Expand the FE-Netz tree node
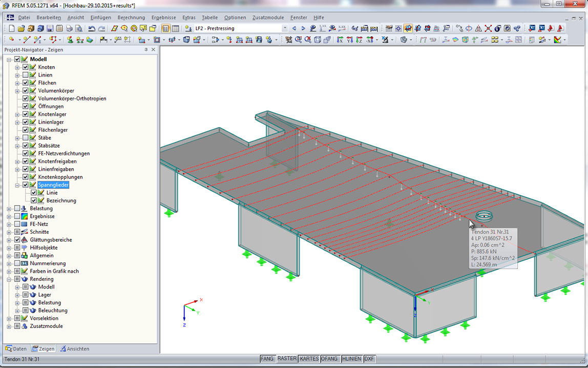Image resolution: width=588 pixels, height=368 pixels. pos(9,224)
